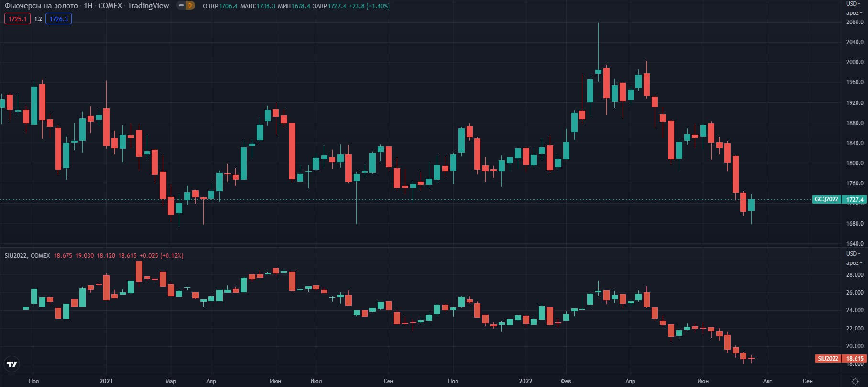The image size is (868, 387).
Task: Click the spread value 1.2
Action: [x=38, y=19]
